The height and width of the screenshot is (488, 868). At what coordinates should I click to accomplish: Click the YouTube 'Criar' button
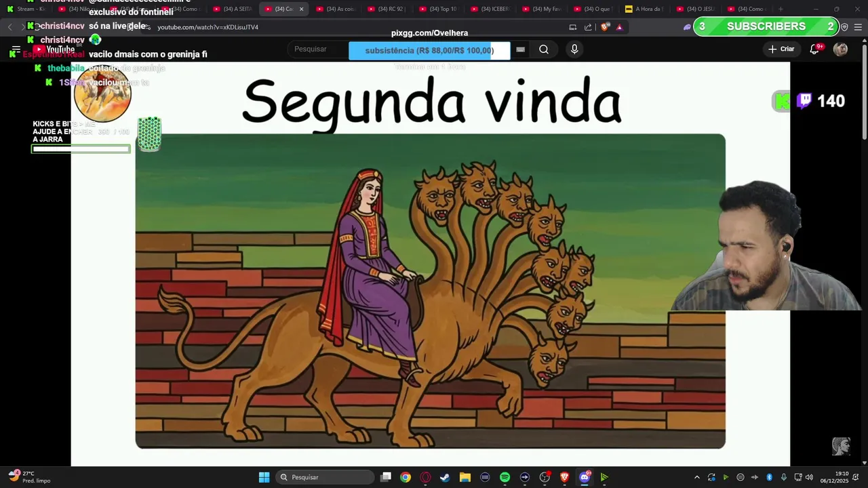tap(781, 49)
